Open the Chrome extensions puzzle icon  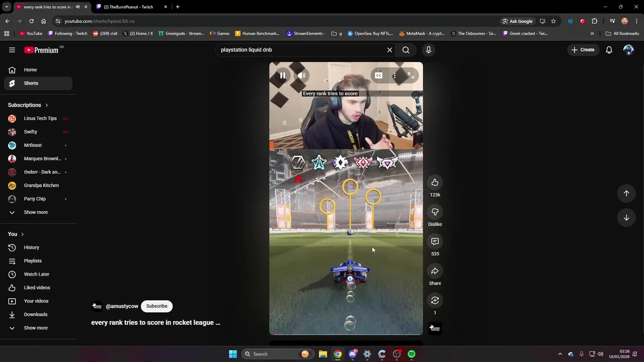[x=595, y=21]
